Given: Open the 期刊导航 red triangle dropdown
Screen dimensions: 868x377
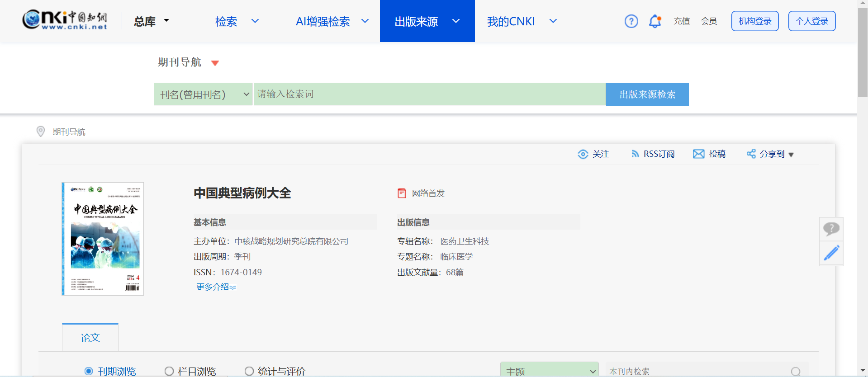Looking at the screenshot, I should coord(215,63).
